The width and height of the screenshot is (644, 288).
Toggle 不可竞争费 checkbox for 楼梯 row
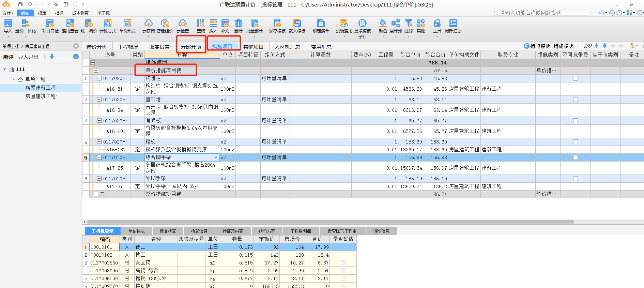[x=576, y=142]
